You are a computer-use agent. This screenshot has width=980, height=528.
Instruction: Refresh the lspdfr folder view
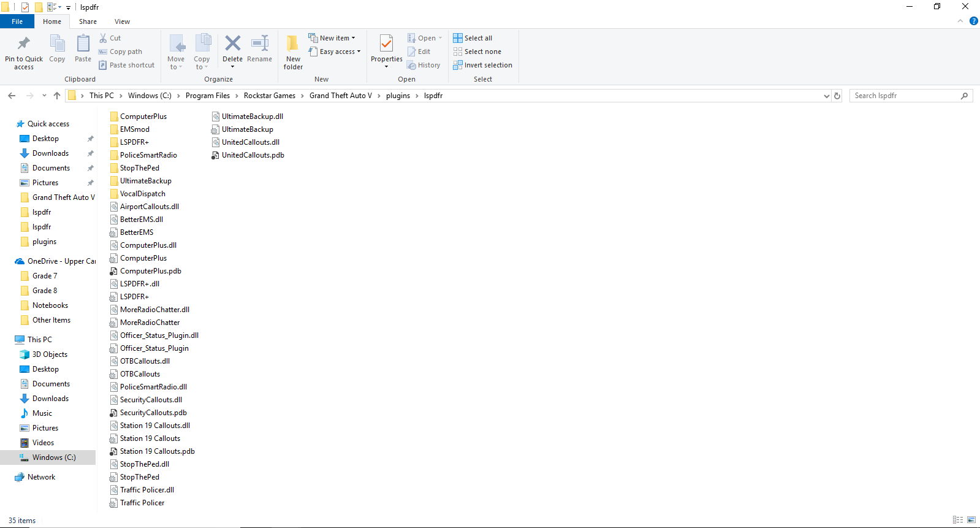(837, 96)
